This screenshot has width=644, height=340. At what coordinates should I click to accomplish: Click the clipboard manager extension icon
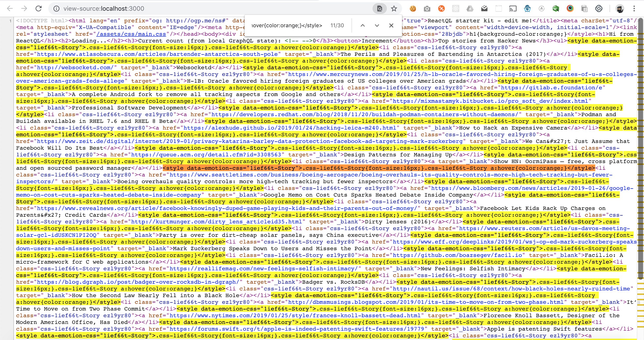584,8
